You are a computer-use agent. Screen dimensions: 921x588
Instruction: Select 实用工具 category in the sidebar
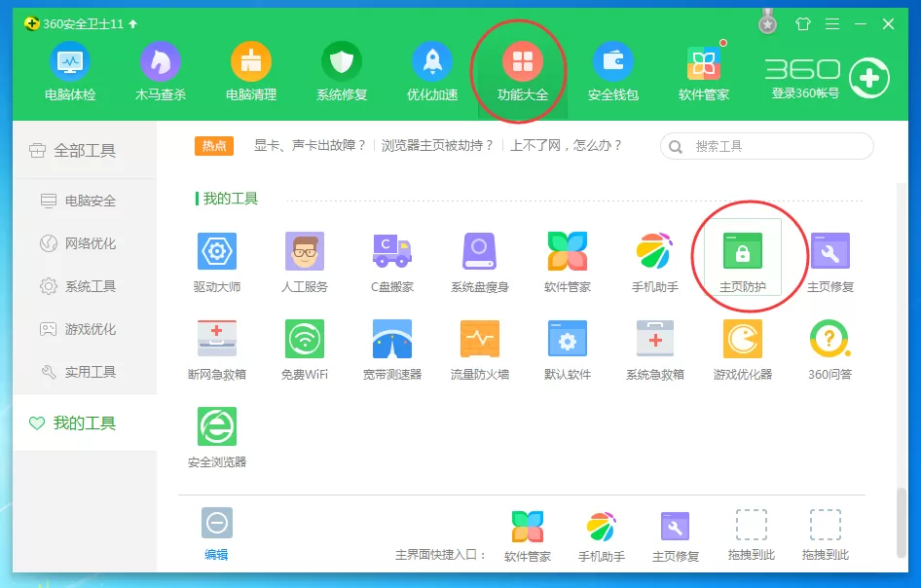tap(85, 372)
